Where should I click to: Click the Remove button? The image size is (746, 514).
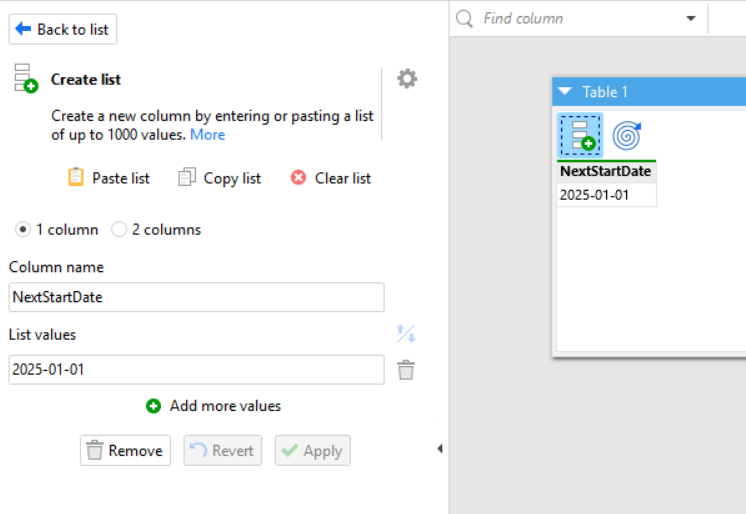coord(125,451)
